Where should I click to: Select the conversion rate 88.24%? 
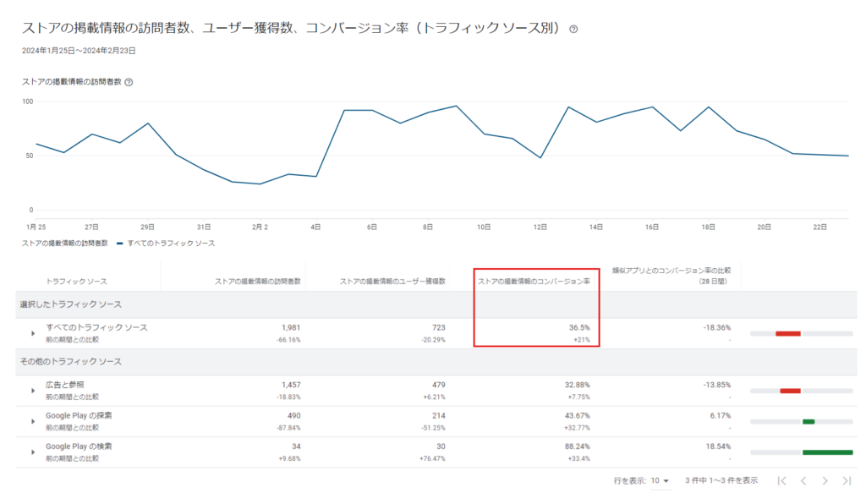[577, 447]
